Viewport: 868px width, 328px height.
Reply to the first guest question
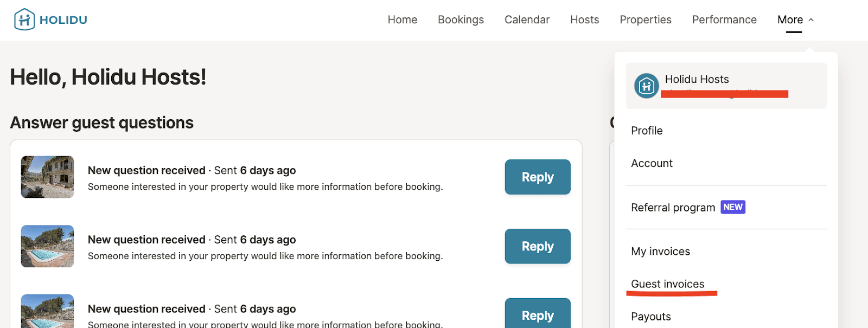click(537, 177)
